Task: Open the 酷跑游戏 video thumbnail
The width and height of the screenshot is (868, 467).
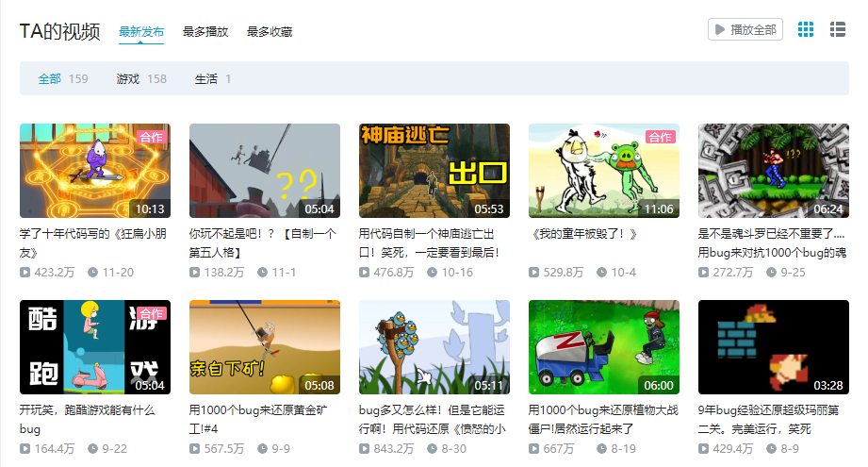Action: click(95, 347)
